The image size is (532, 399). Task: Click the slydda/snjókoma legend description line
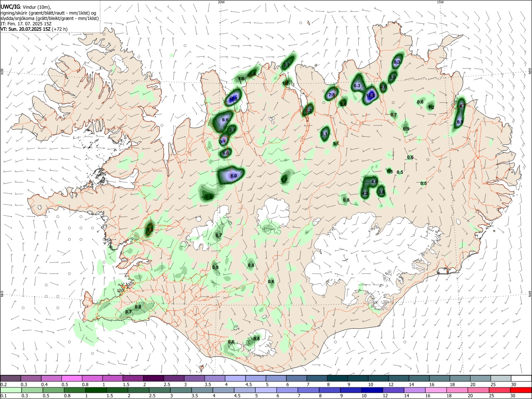point(49,18)
